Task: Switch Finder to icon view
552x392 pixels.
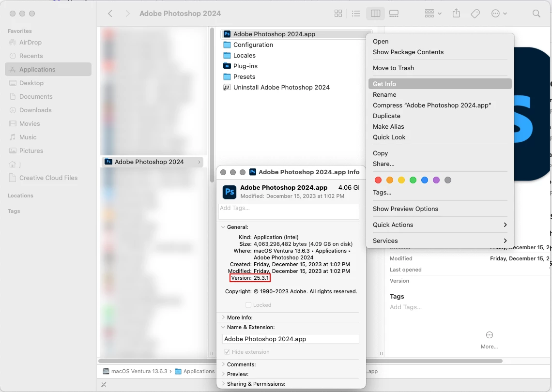Action: click(338, 14)
